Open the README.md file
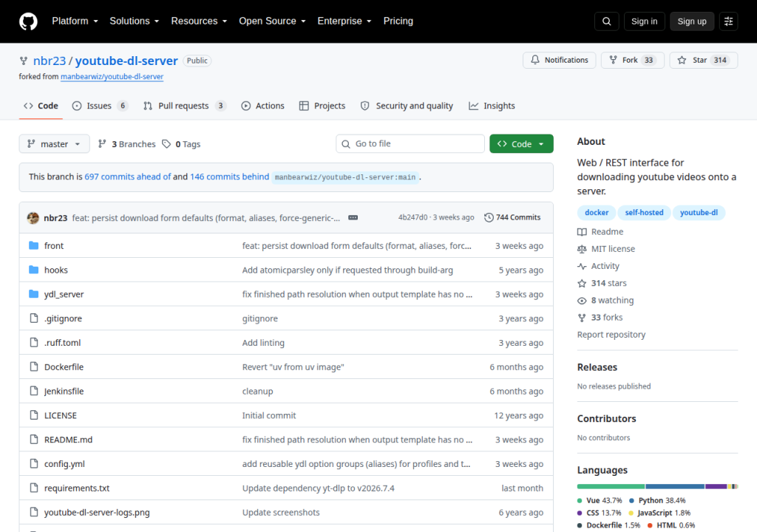The height and width of the screenshot is (532, 757). coord(68,440)
